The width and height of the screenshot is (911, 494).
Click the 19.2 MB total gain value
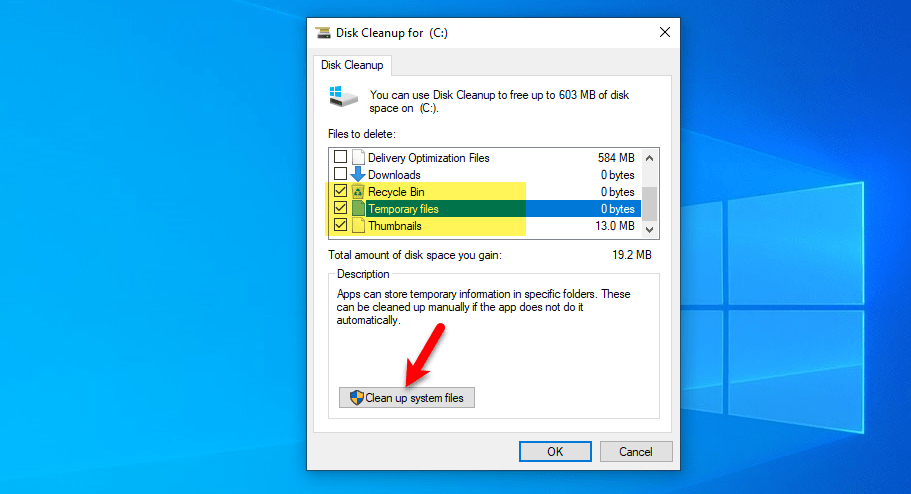632,255
